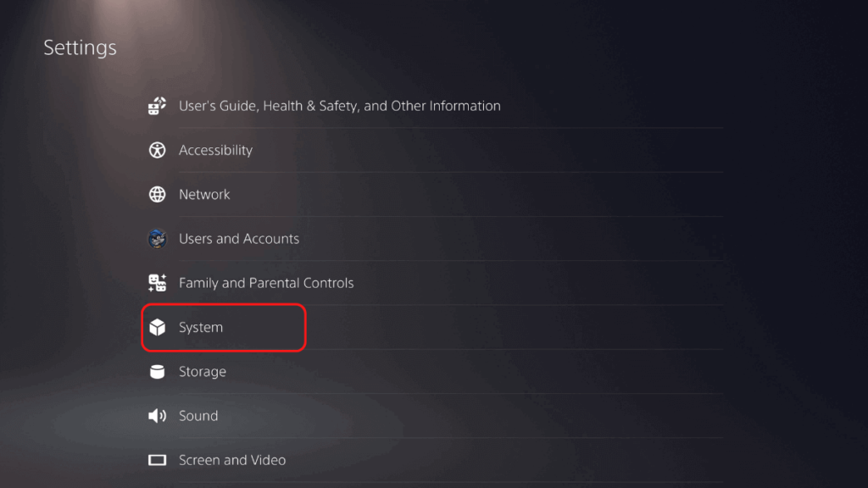Click the red-outlined System row

pyautogui.click(x=224, y=328)
